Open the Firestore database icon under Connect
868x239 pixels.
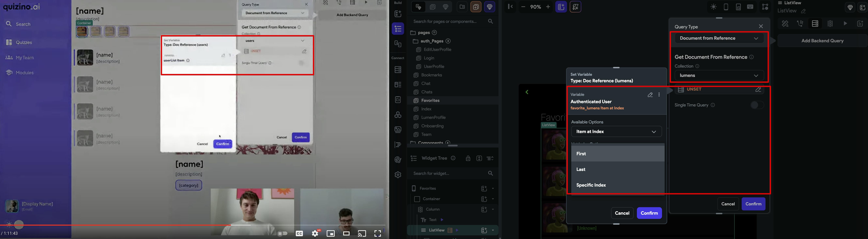398,69
